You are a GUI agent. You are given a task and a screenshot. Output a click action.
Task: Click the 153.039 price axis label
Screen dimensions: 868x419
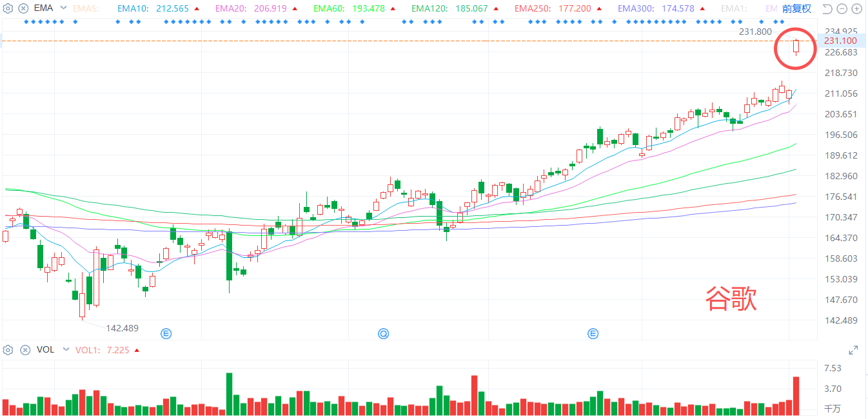pos(840,279)
